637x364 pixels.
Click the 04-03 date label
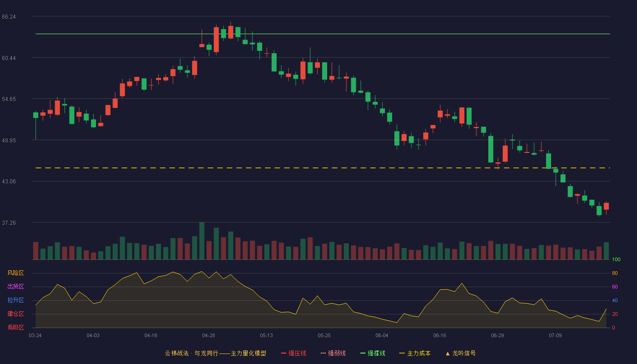point(93,335)
